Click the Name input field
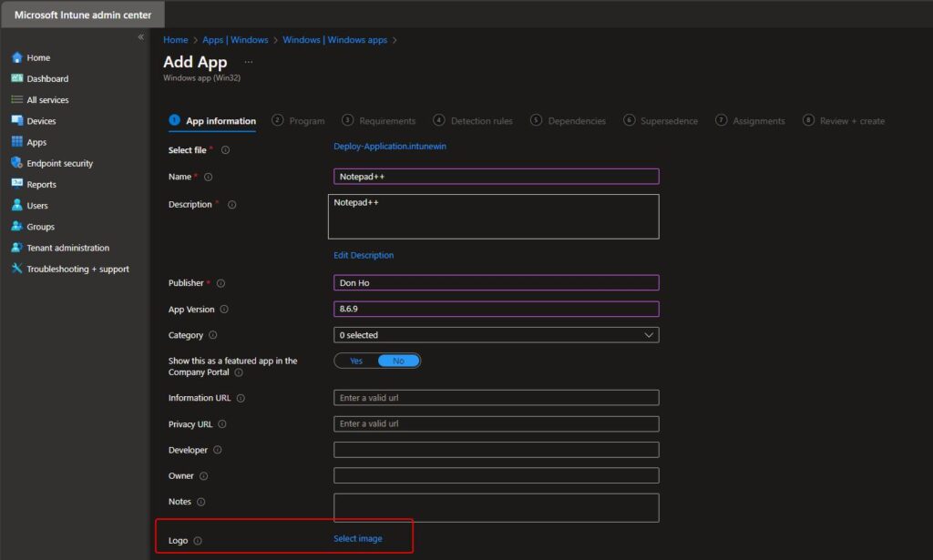Viewport: 933px width, 560px height. point(497,177)
